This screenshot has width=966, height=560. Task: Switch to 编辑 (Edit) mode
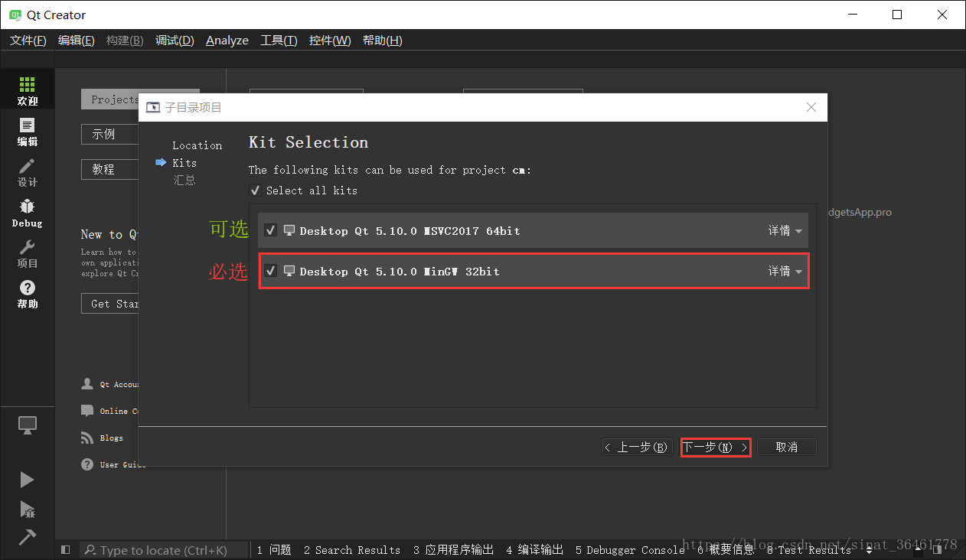[28, 132]
